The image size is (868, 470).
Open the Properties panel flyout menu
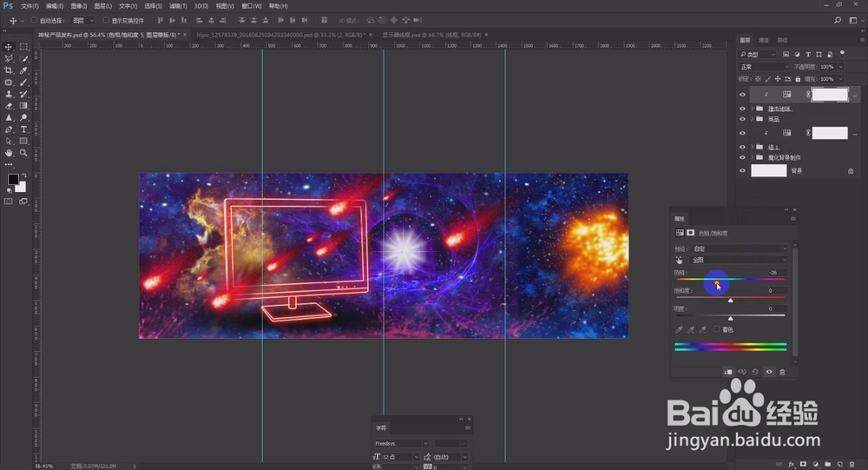792,219
